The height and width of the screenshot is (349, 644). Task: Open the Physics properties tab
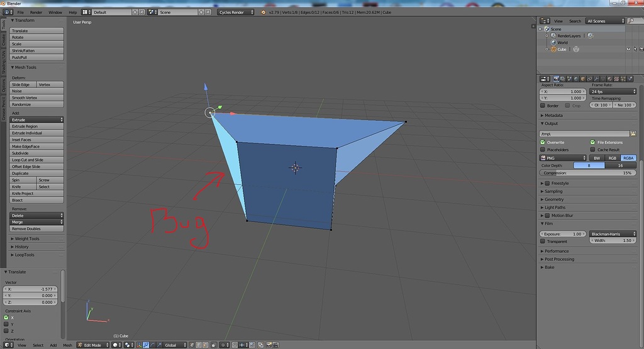(630, 79)
